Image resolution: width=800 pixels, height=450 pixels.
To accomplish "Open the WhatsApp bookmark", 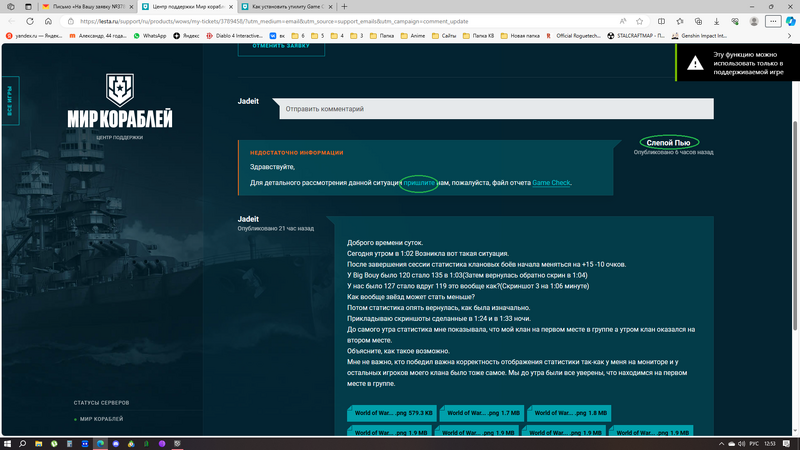I will point(150,35).
